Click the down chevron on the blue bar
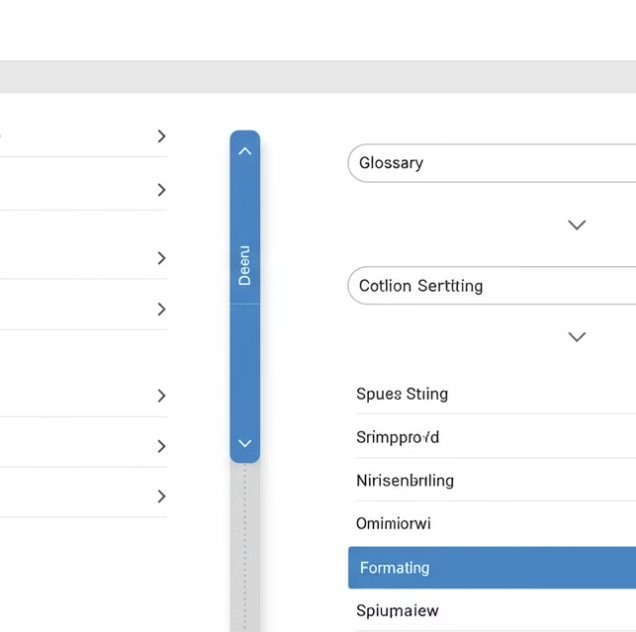Viewport: 636px width, 632px height. tap(245, 443)
